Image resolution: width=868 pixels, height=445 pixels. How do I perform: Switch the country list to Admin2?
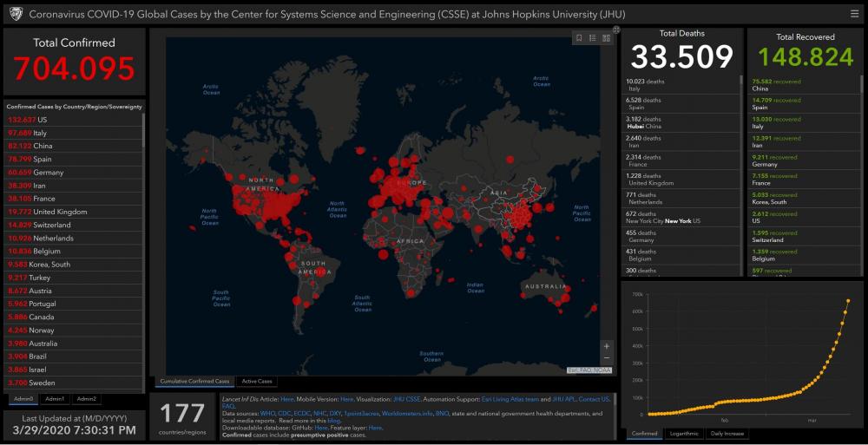click(86, 398)
